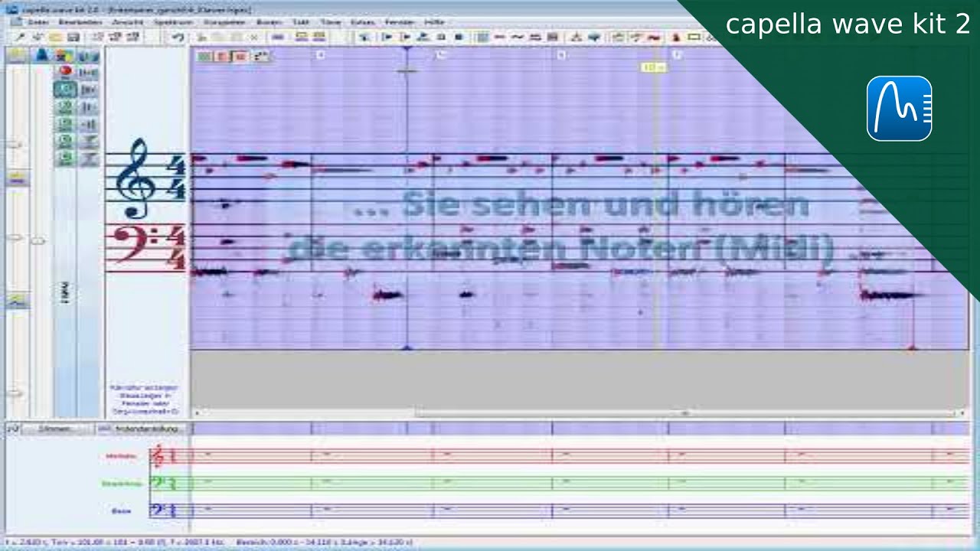
Task: Click the yellow rectangle icon in toolbar
Action: coord(694,36)
